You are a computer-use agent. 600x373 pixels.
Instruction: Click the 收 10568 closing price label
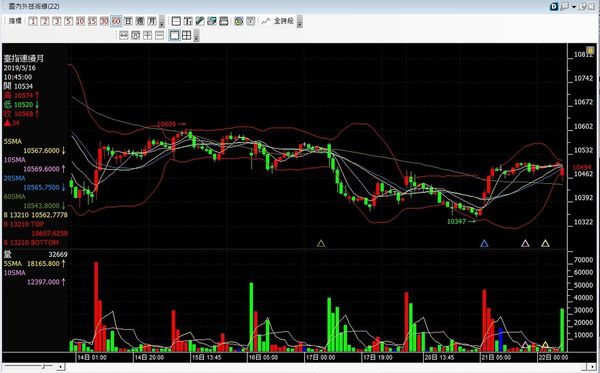pyautogui.click(x=21, y=114)
